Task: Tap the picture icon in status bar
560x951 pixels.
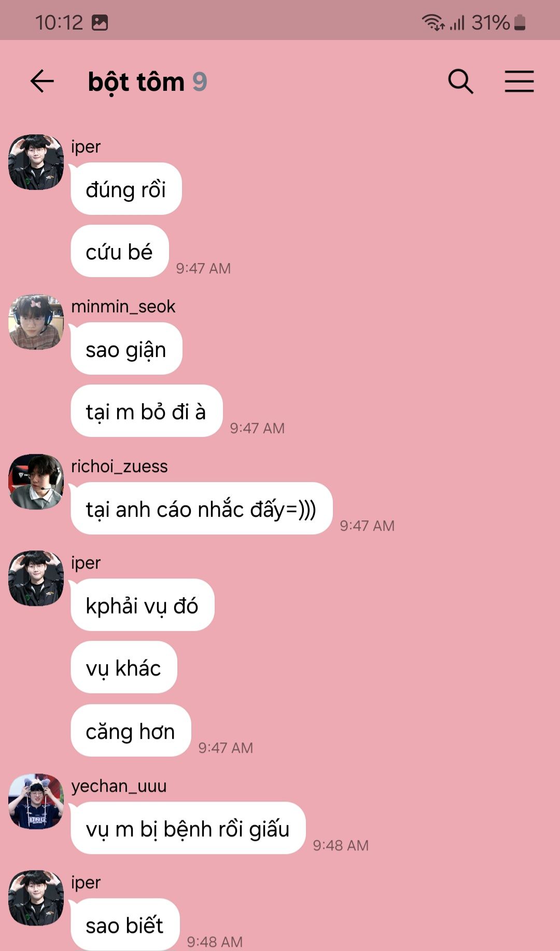Action: point(100,22)
